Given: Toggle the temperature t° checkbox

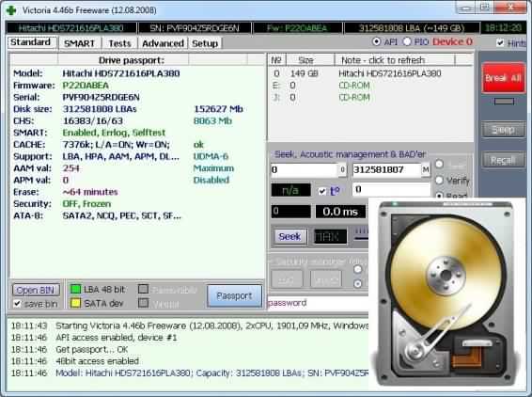Looking at the screenshot, I should pos(322,191).
